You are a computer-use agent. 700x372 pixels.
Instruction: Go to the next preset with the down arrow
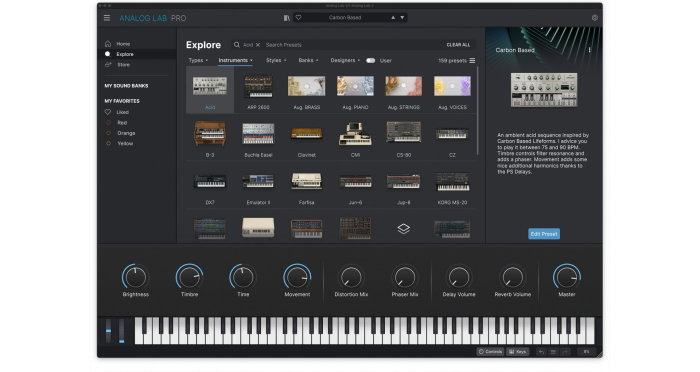(x=402, y=18)
